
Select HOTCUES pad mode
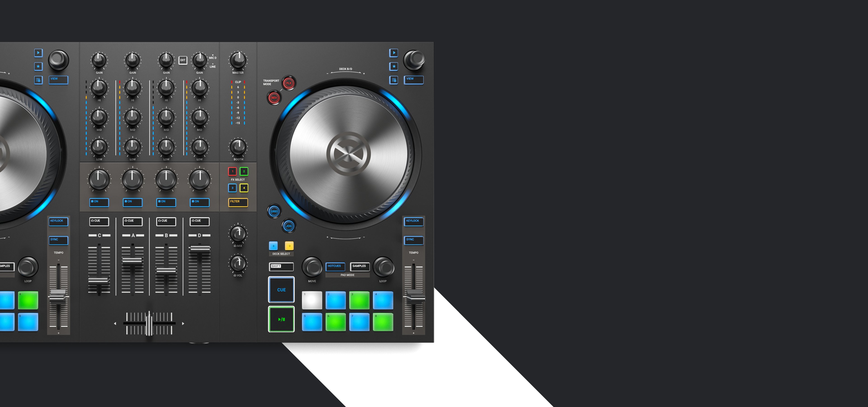point(335,267)
